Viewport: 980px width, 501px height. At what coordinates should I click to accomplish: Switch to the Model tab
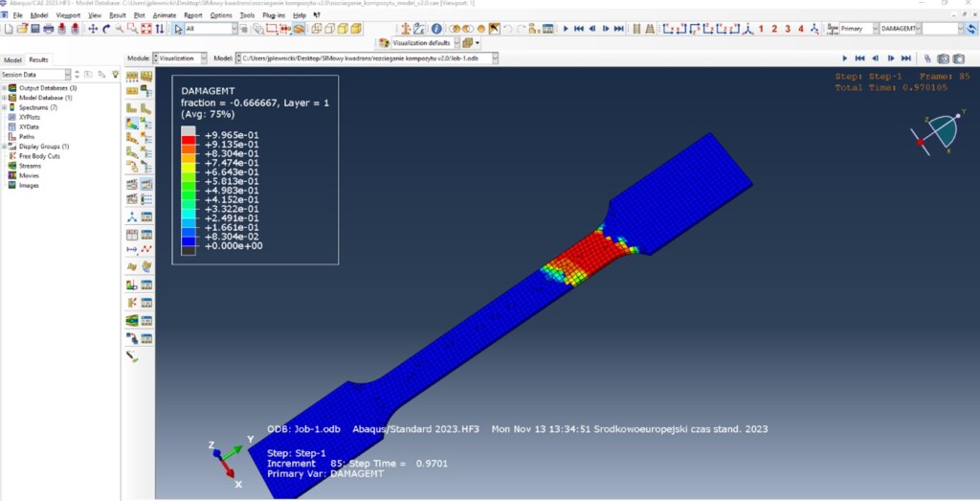tap(12, 59)
